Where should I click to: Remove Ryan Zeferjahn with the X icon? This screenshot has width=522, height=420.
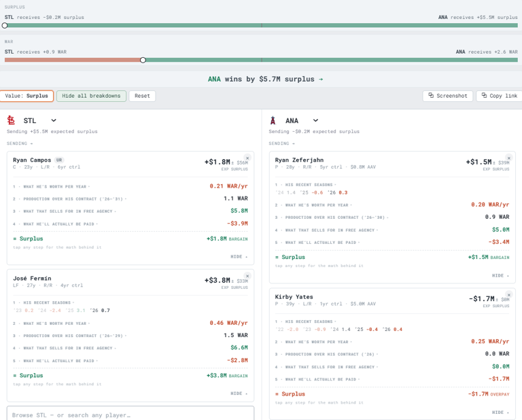click(508, 158)
